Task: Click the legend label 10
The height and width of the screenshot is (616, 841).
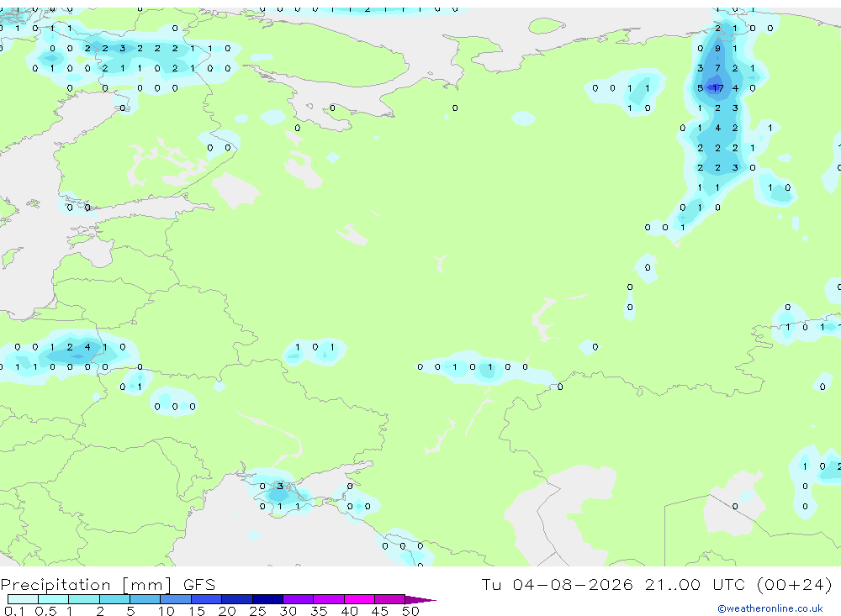Action: [x=167, y=611]
